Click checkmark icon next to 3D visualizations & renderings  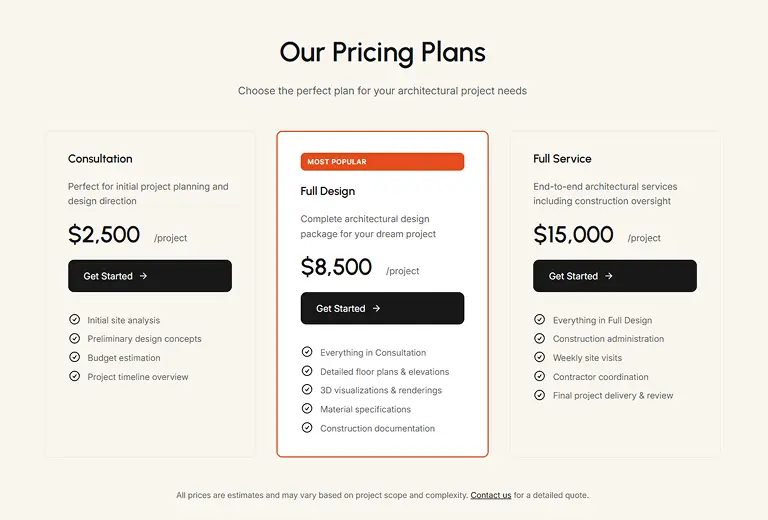[307, 390]
